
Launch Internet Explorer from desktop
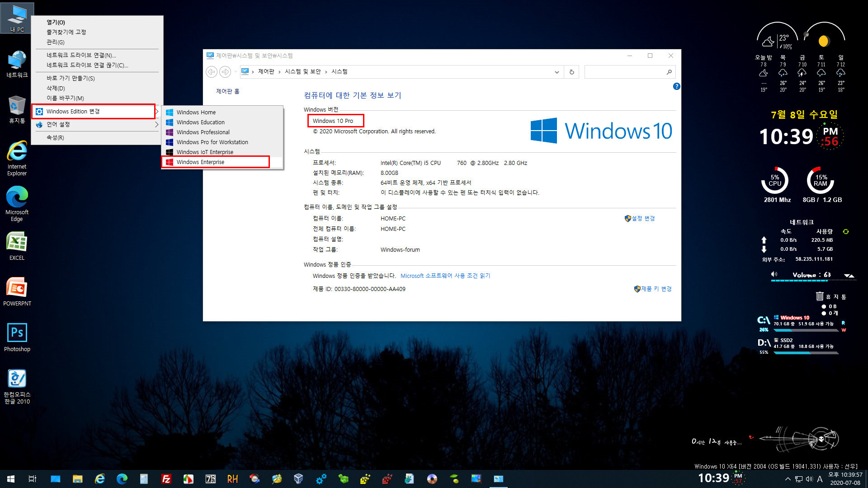pos(17,158)
